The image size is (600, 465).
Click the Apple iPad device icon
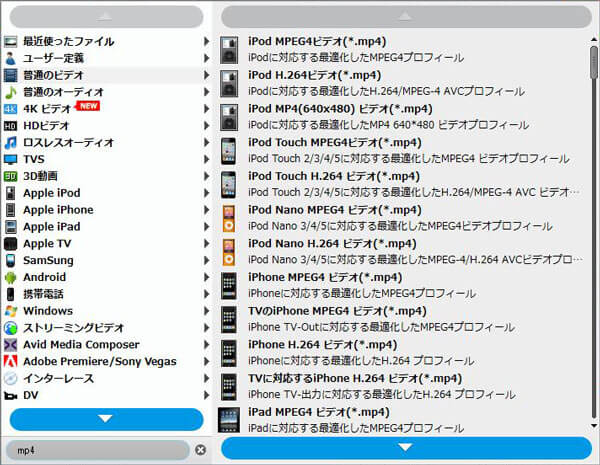point(11,227)
